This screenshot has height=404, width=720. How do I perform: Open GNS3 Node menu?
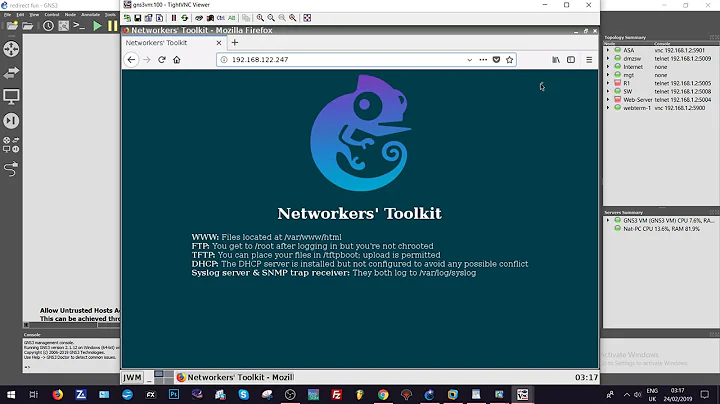click(70, 15)
